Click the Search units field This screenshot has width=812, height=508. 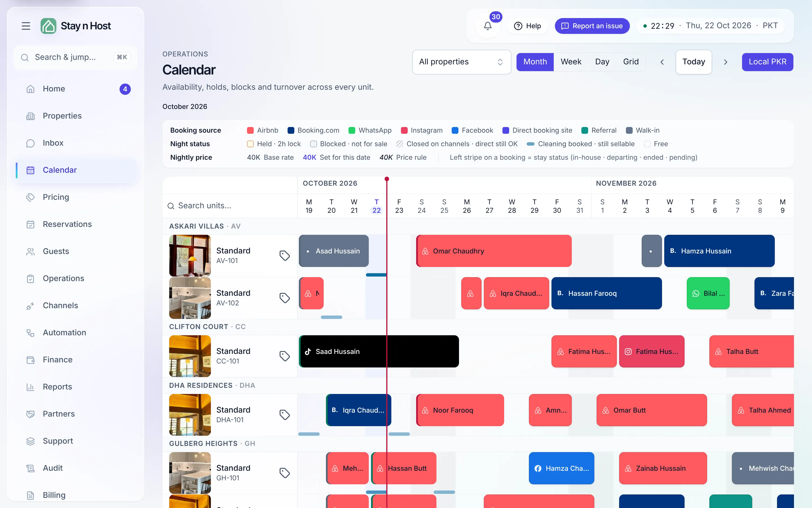tap(230, 206)
